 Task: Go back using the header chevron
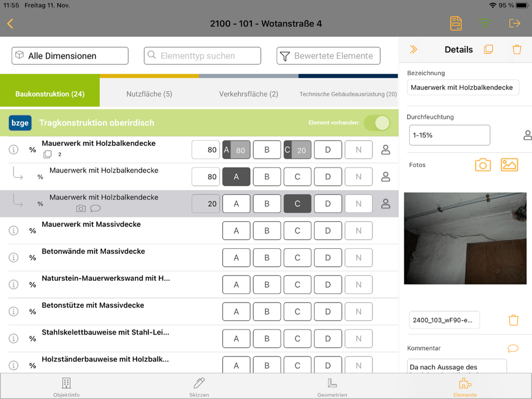point(10,24)
